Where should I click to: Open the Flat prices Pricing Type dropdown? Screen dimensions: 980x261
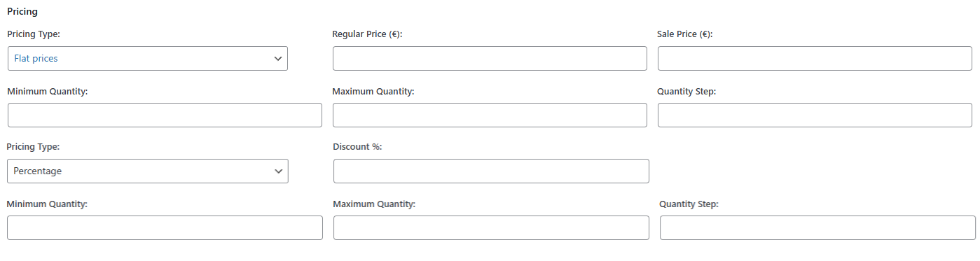[148, 59]
